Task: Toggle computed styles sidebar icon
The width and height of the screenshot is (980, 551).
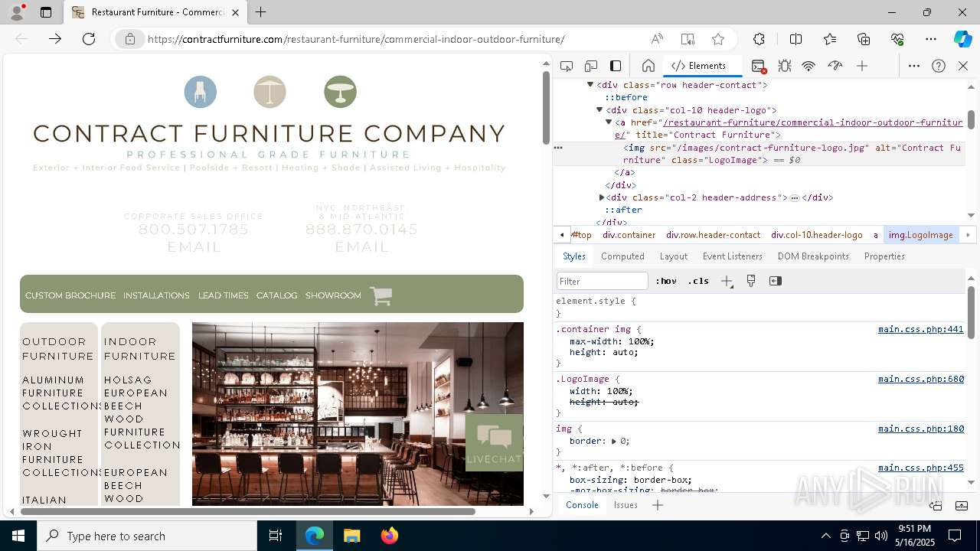Action: pyautogui.click(x=776, y=281)
